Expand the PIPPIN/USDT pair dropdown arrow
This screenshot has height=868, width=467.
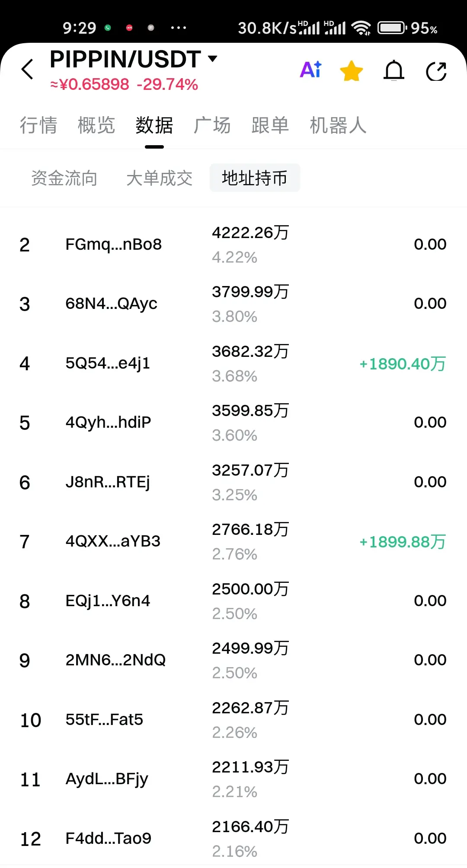click(212, 58)
